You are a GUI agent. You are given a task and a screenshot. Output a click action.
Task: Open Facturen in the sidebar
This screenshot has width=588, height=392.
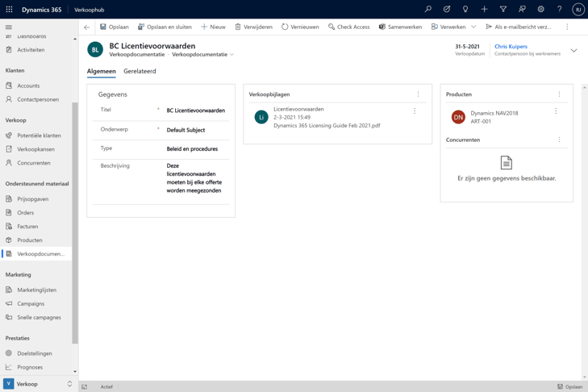tap(27, 227)
